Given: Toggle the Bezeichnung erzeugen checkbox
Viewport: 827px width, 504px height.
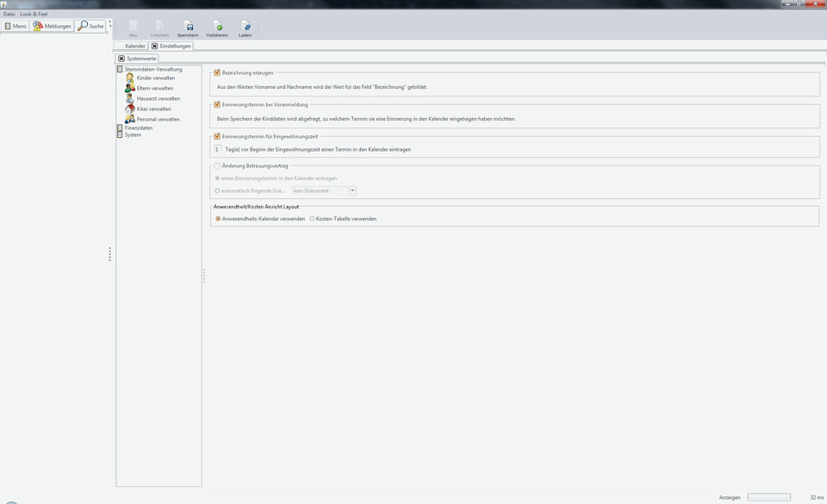Looking at the screenshot, I should coord(217,72).
